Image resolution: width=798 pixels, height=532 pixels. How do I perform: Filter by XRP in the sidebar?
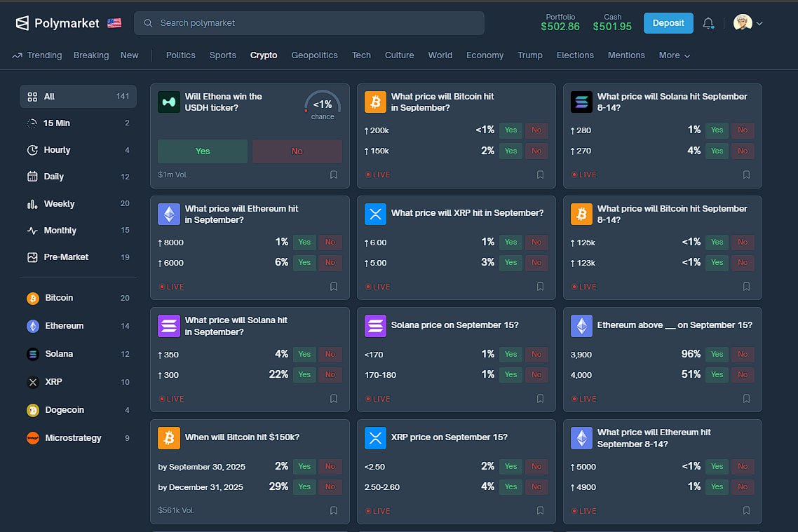click(x=78, y=382)
